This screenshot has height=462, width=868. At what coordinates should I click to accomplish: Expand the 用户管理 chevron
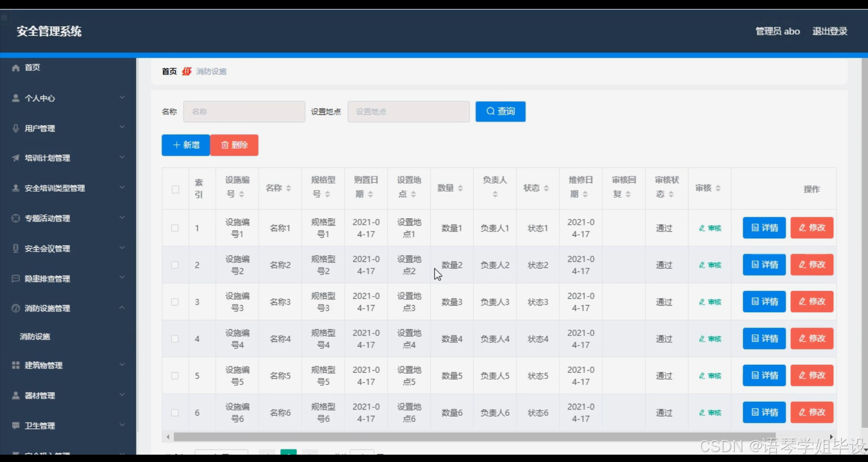(x=122, y=127)
